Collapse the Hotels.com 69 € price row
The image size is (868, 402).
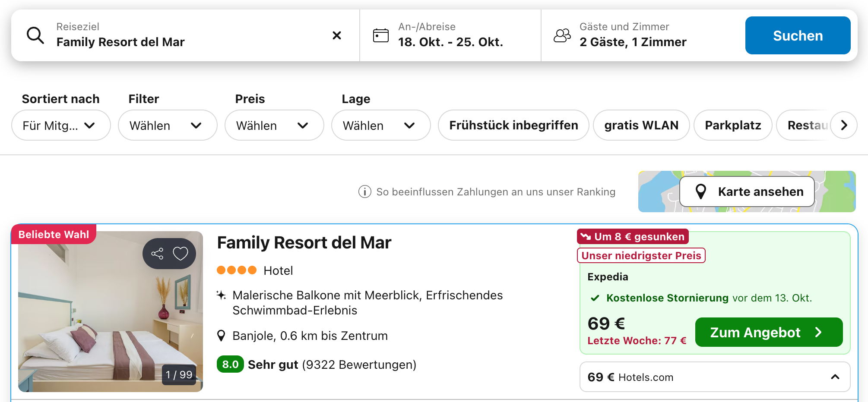click(x=835, y=377)
